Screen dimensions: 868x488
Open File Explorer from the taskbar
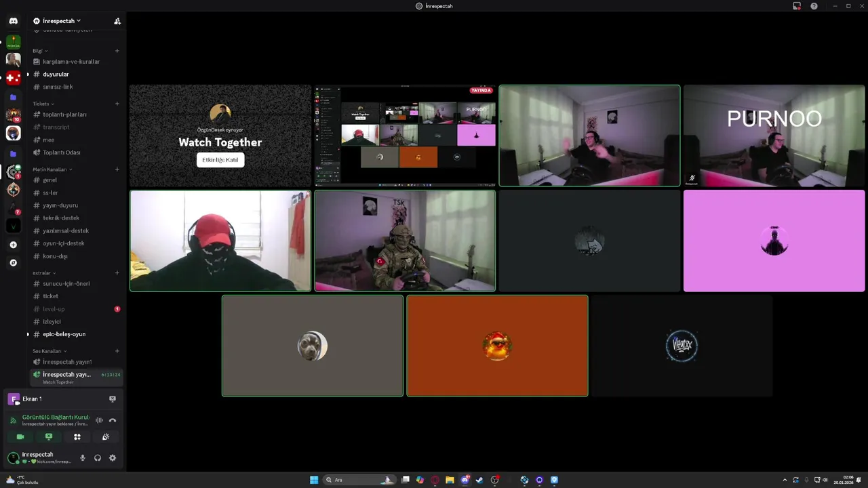pos(450,480)
